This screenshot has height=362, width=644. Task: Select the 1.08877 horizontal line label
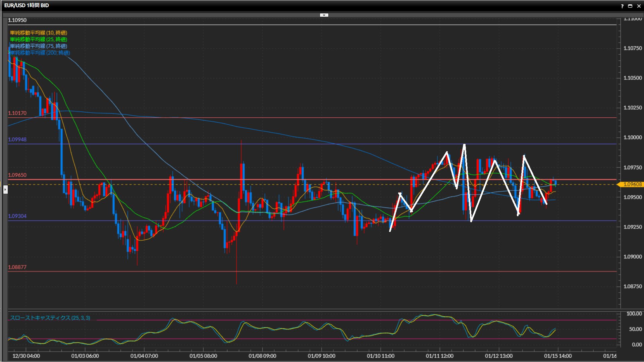tap(17, 267)
